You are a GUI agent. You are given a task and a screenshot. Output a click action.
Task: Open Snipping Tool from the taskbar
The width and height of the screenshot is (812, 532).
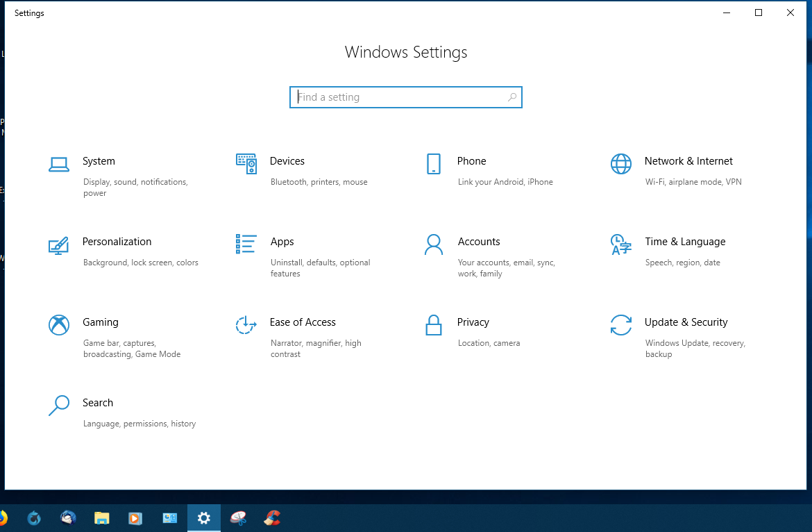(238, 518)
